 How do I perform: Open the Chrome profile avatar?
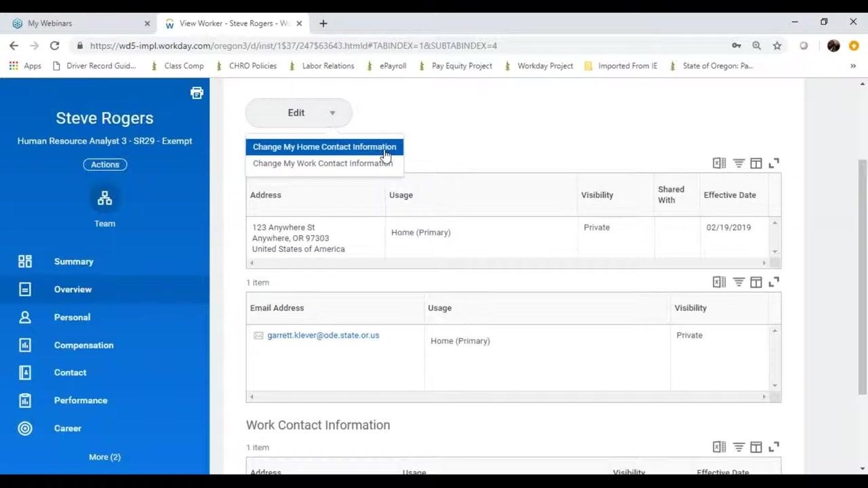833,45
